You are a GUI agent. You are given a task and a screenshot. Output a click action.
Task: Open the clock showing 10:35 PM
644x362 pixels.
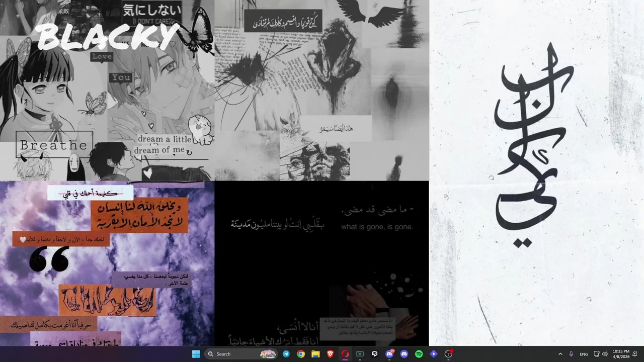621,354
